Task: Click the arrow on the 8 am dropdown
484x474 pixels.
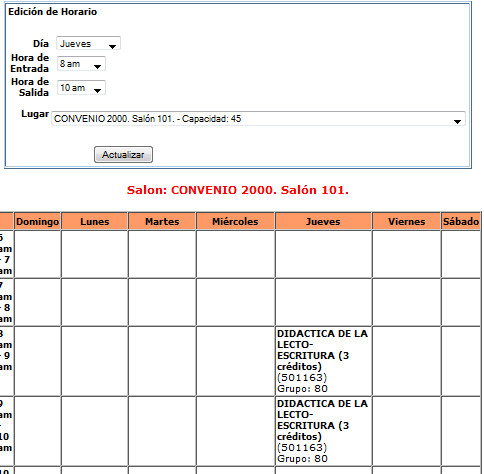Action: pos(98,67)
